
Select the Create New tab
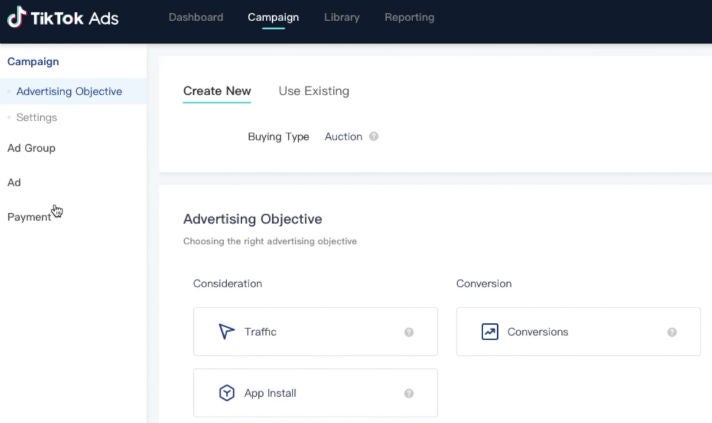pos(217,91)
